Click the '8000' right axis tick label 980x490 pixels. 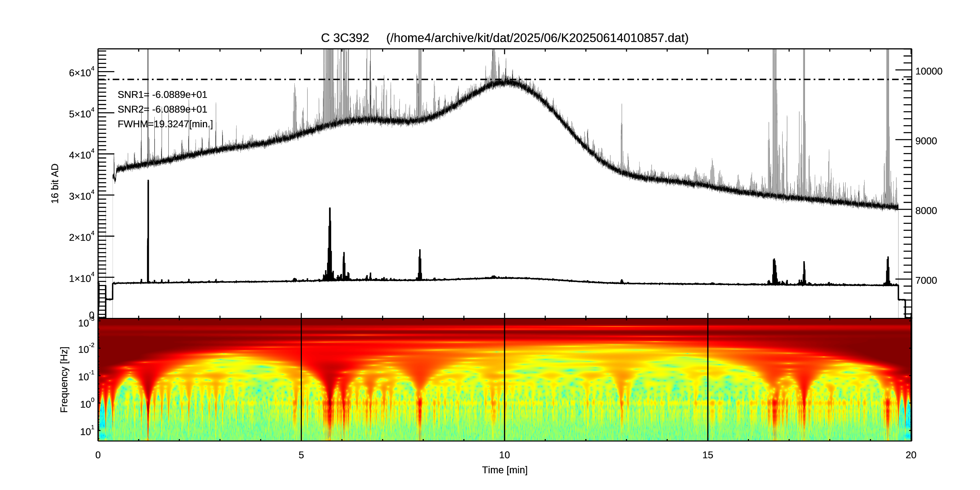click(926, 211)
